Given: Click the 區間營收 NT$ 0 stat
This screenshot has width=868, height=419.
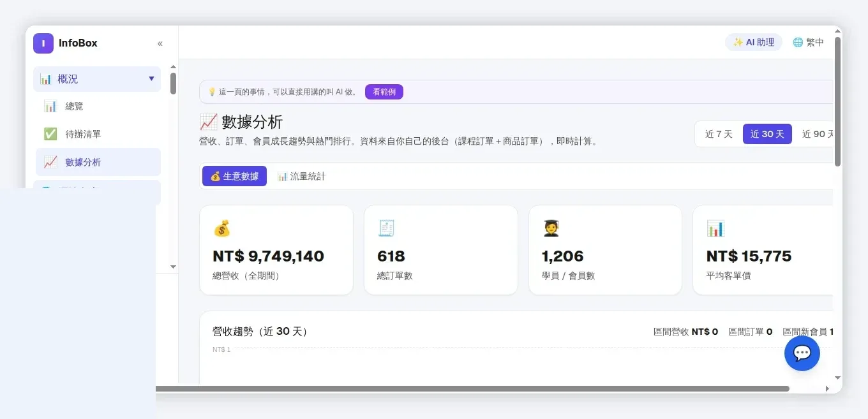Looking at the screenshot, I should point(685,332).
